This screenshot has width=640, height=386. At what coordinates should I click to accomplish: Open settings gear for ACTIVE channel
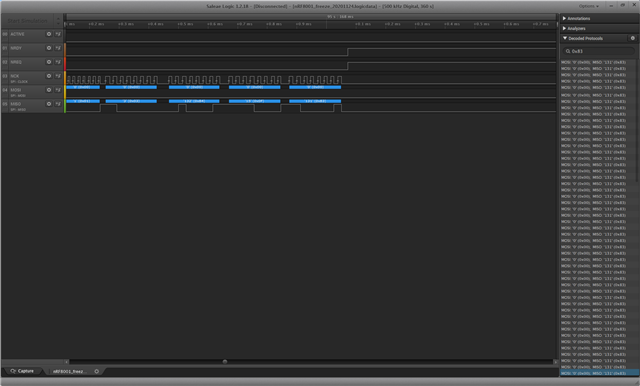(49, 34)
